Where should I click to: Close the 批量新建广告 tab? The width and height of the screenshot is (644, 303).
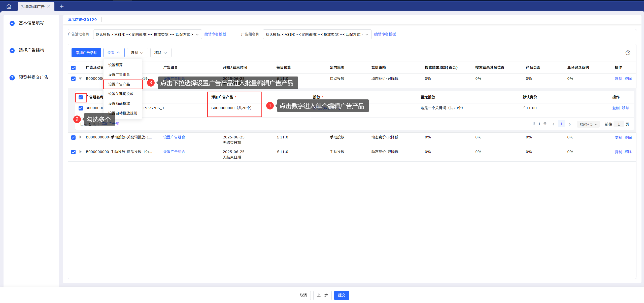tap(49, 6)
